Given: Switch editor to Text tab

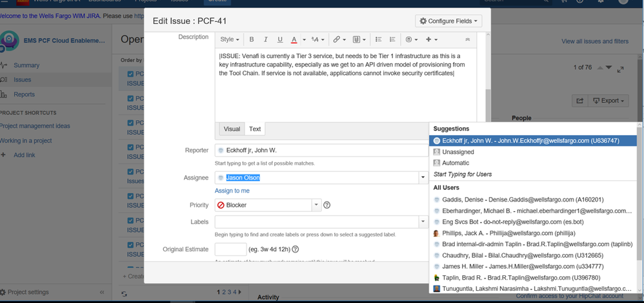Looking at the screenshot, I should (255, 129).
